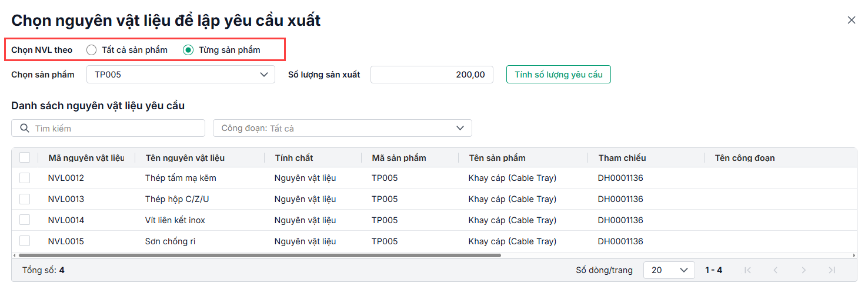868x303 pixels.
Task: Focus the 'Số lượng sản xuất' quantity field
Action: point(432,75)
